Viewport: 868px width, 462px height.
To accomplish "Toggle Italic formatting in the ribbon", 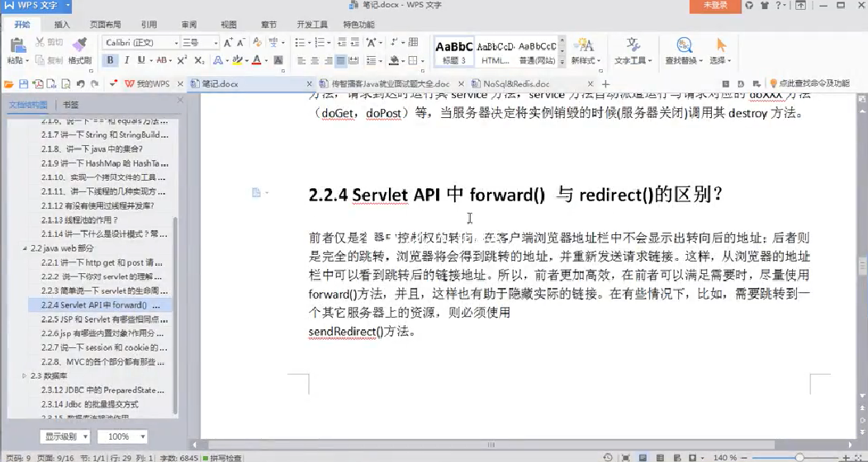I will click(126, 60).
